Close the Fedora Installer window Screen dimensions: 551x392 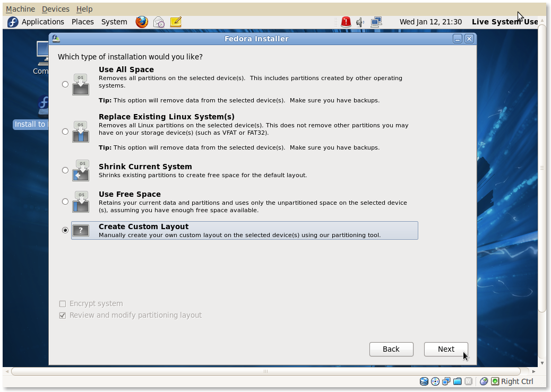(x=469, y=39)
